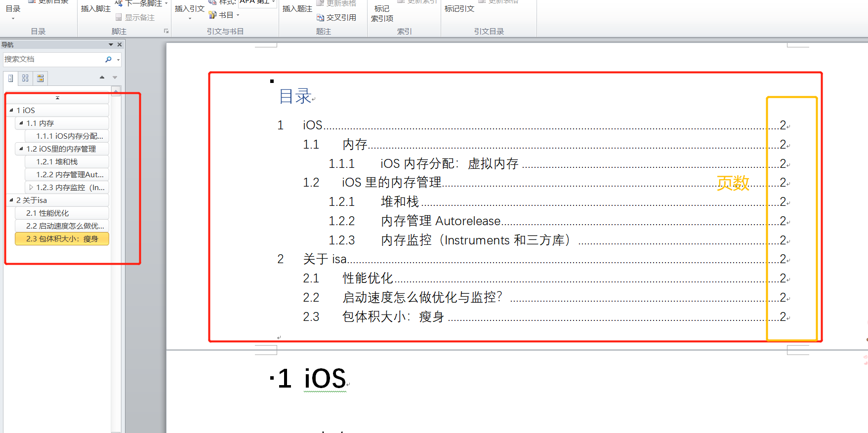Click the 交叉引用 cross-reference icon

336,18
